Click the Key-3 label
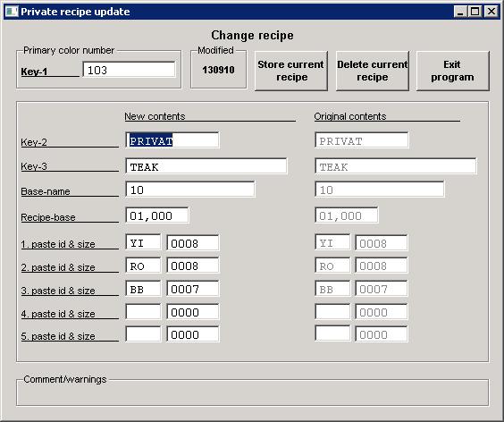Image resolution: width=504 pixels, height=422 pixels. coord(34,166)
